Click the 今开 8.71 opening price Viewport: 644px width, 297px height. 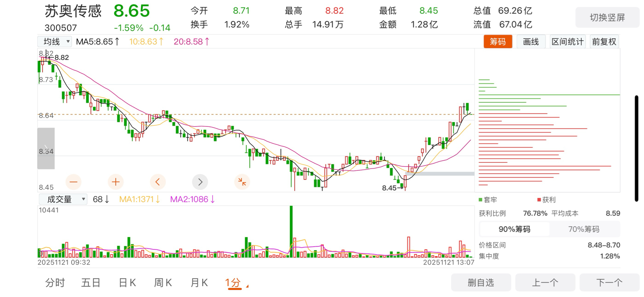(241, 11)
